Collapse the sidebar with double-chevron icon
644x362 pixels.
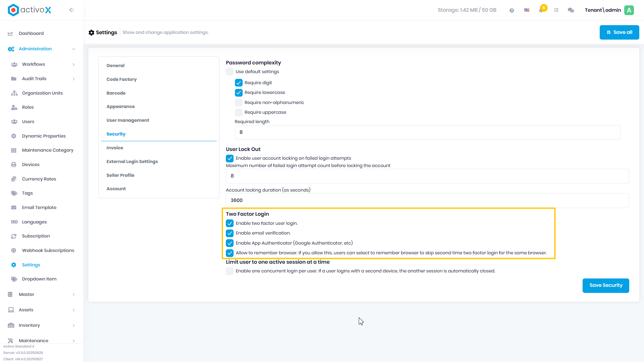tap(71, 10)
